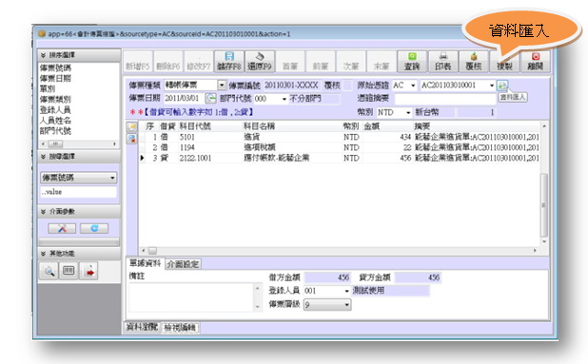Screen dimensions: 588x364
Task: Collapse the 排序選擇 sidebar section
Action: (43, 55)
